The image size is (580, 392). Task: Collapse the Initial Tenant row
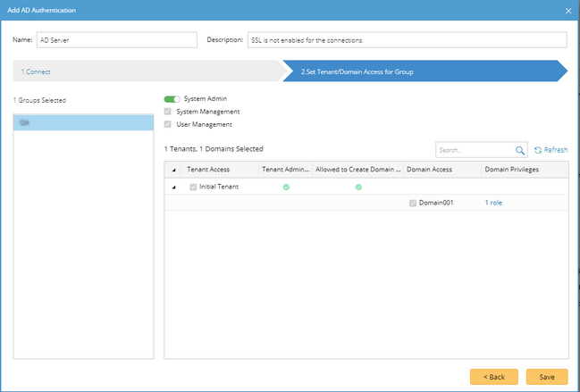(174, 187)
